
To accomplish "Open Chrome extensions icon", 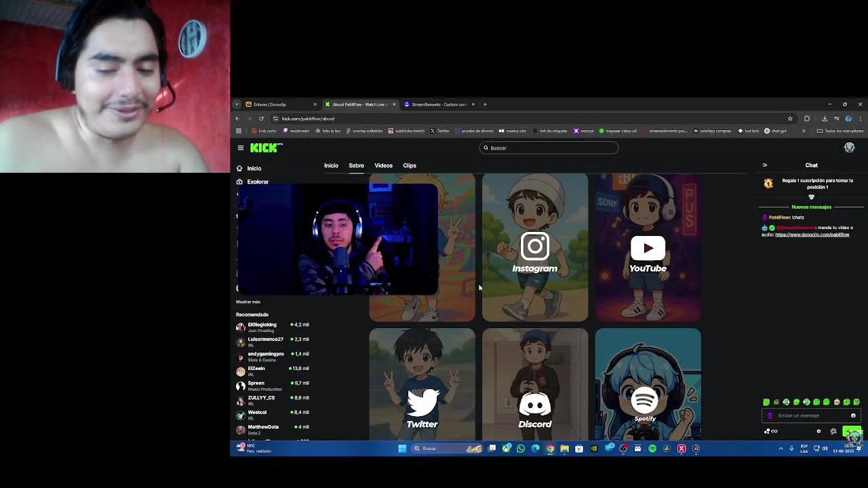I will [x=807, y=119].
